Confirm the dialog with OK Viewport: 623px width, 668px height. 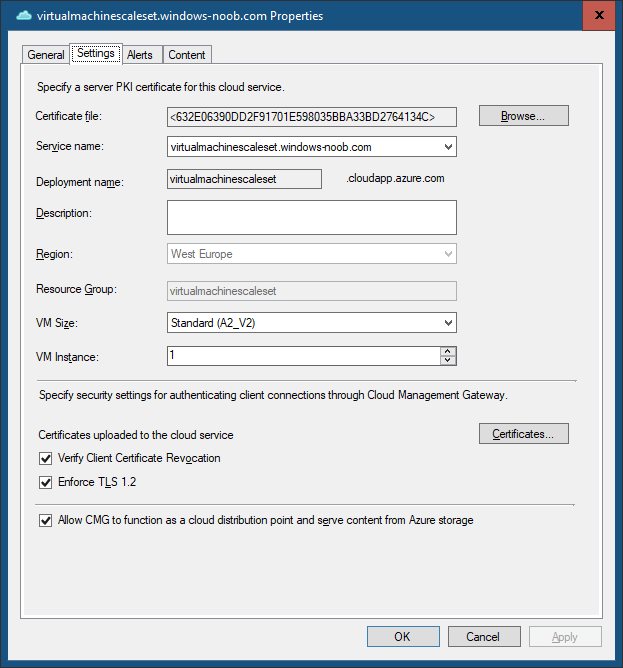[403, 636]
